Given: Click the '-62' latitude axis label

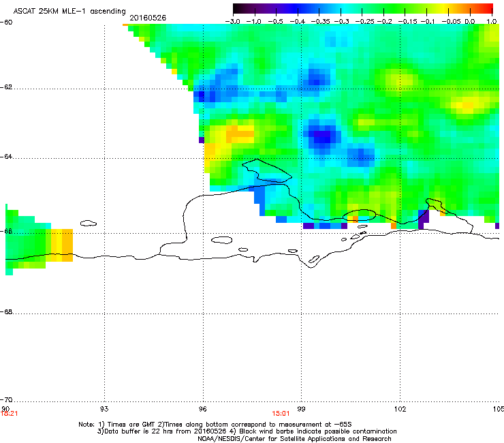Looking at the screenshot, I should tap(6, 87).
